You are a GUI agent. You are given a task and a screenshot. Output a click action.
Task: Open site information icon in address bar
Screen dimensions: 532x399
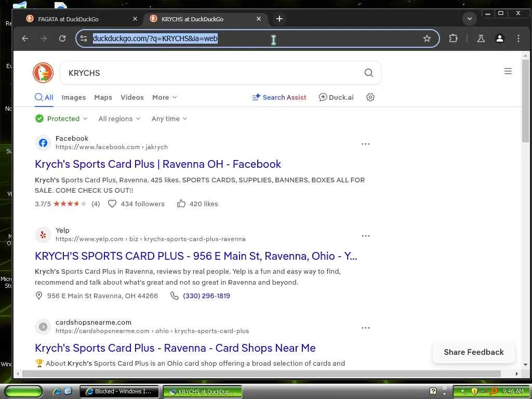coord(84,38)
